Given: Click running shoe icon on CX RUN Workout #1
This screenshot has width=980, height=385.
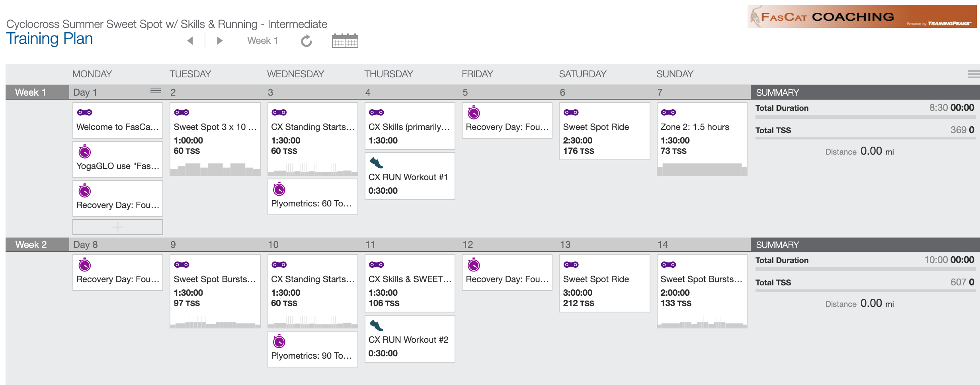Looking at the screenshot, I should pos(376,163).
